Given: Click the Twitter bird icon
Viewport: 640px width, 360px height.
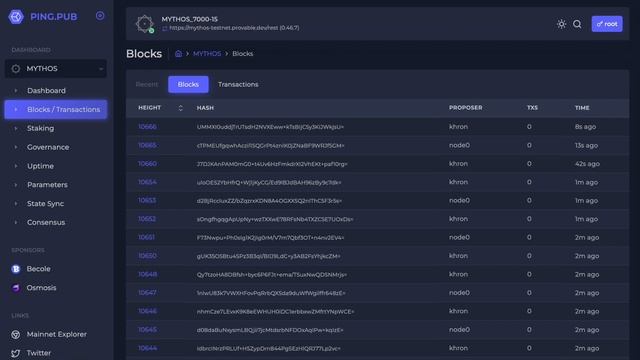Looking at the screenshot, I should point(16,353).
